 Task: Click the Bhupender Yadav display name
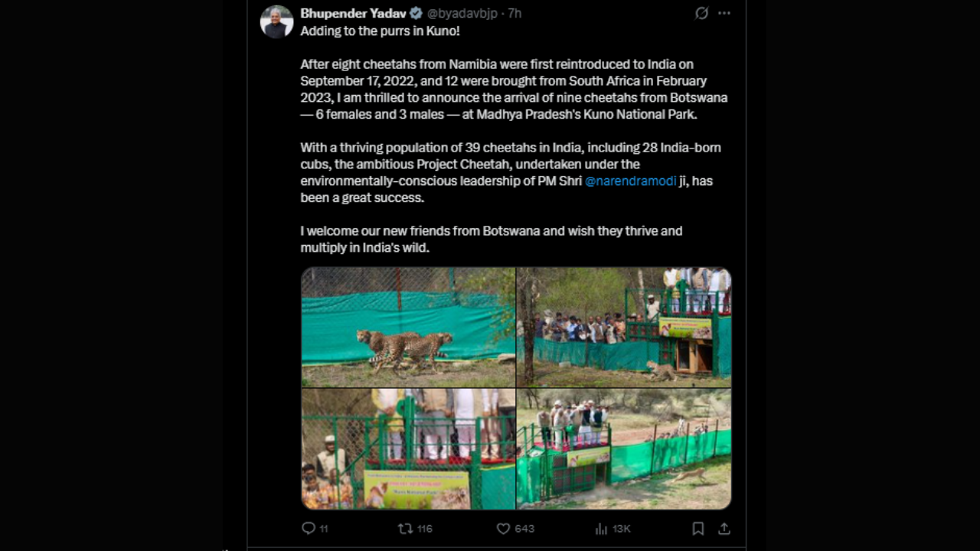[x=353, y=14]
